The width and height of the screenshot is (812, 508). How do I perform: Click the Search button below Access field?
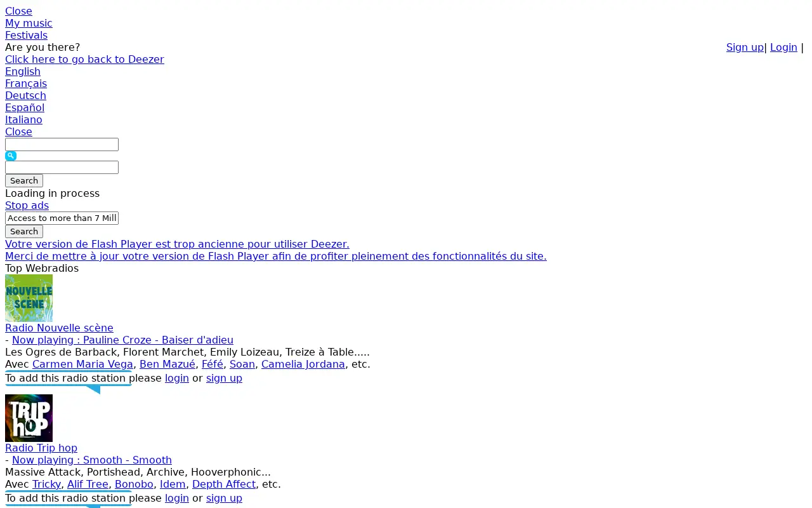(x=24, y=231)
